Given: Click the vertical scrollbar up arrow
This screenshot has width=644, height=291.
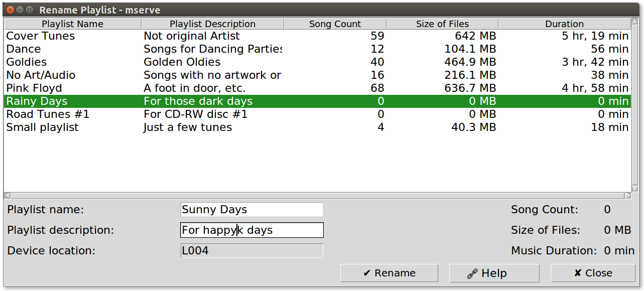Looking at the screenshot, I should (x=635, y=22).
